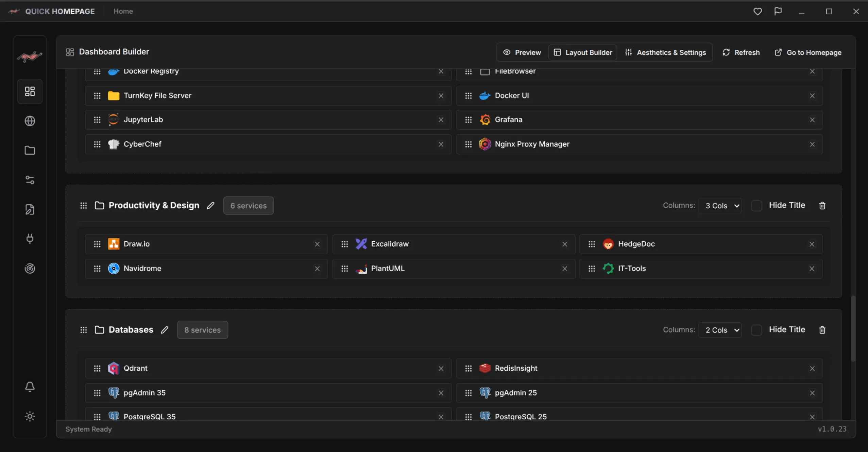
Task: Select the HedgeDoc service row
Action: tap(701, 244)
